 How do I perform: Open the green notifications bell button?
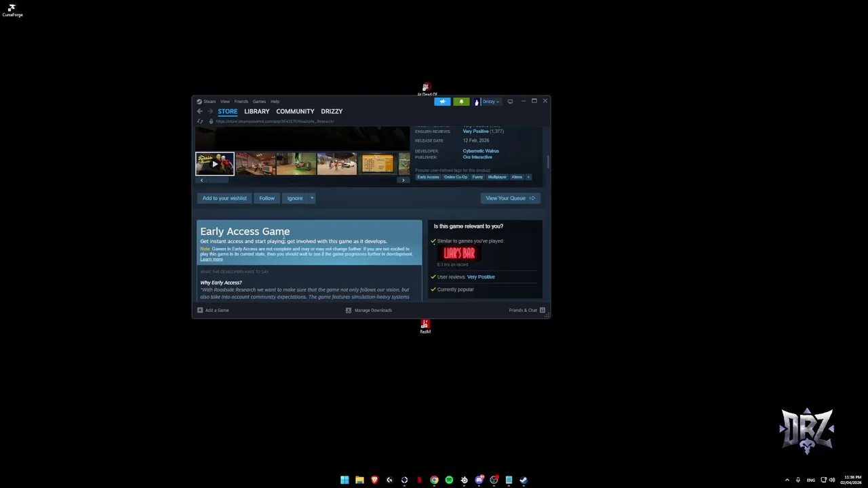[461, 102]
